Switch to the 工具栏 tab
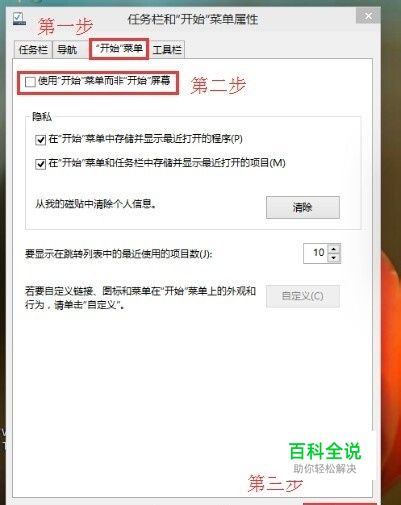 (167, 50)
